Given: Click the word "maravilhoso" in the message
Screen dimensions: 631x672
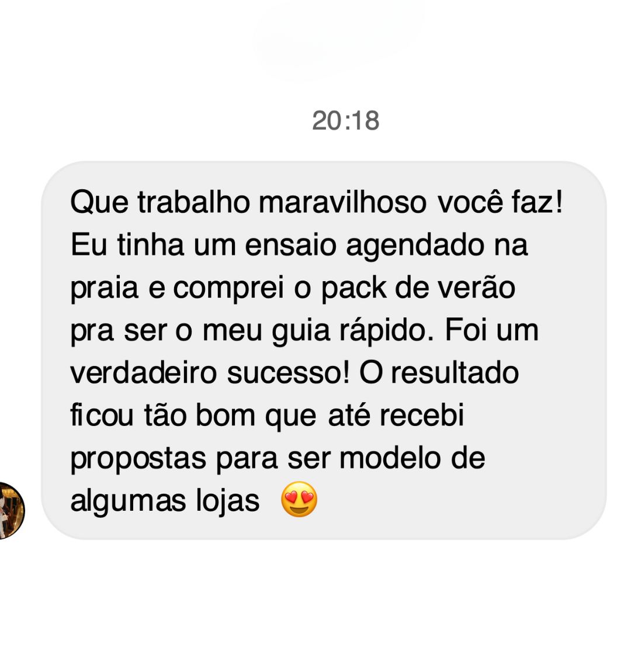Looking at the screenshot, I should tap(343, 202).
